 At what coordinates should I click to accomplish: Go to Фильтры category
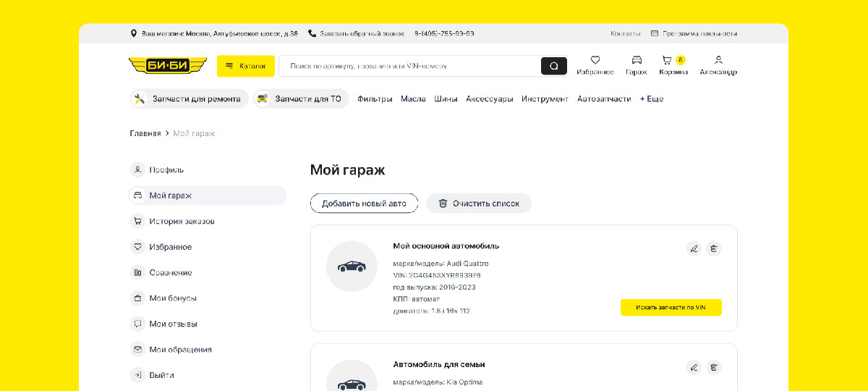click(x=375, y=98)
